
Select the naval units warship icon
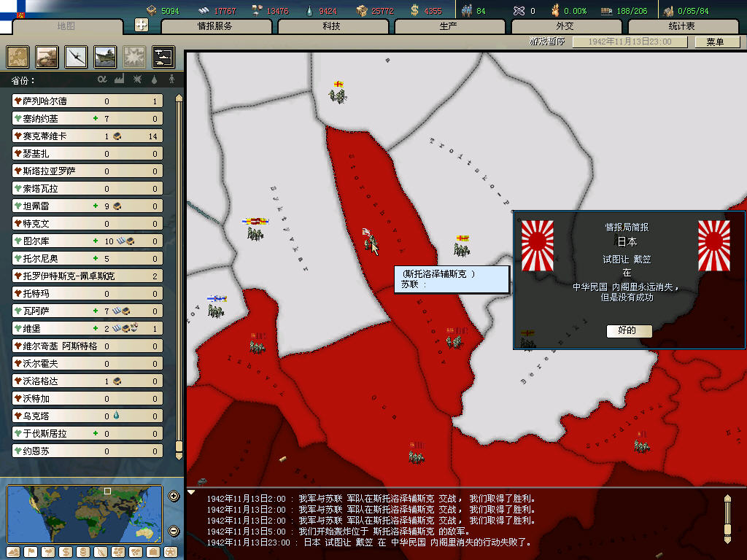(105, 57)
